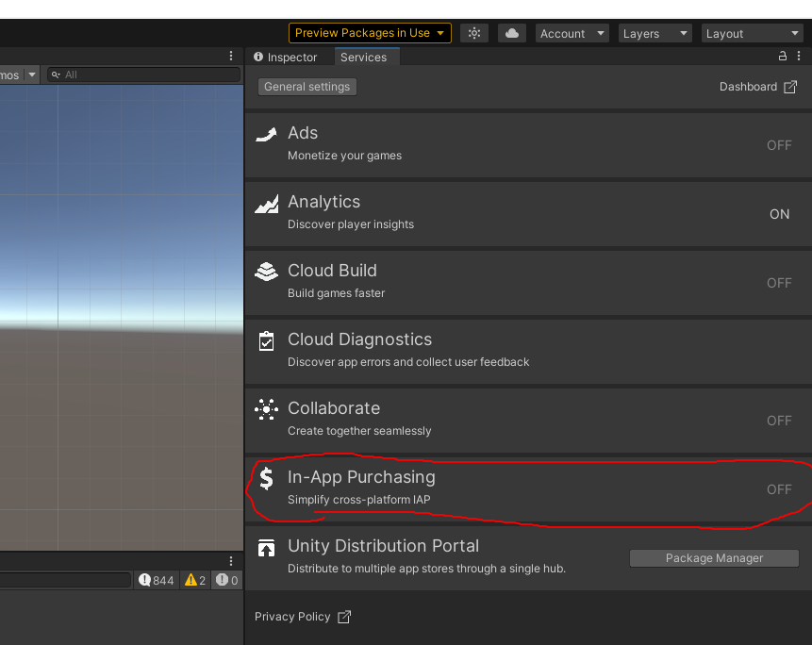This screenshot has width=812, height=645.
Task: Open the Console panel three-dot menu
Action: tap(231, 561)
